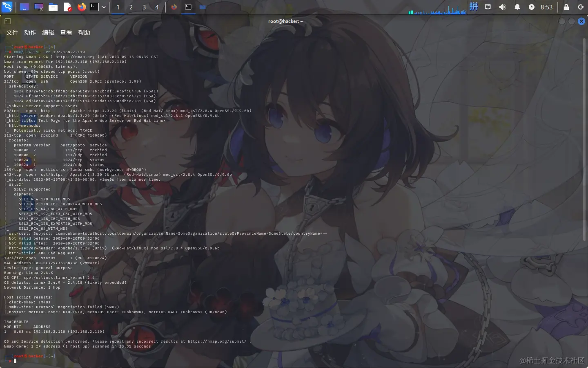Maximize the root@hacker terminal window
588x368 pixels.
coord(572,21)
